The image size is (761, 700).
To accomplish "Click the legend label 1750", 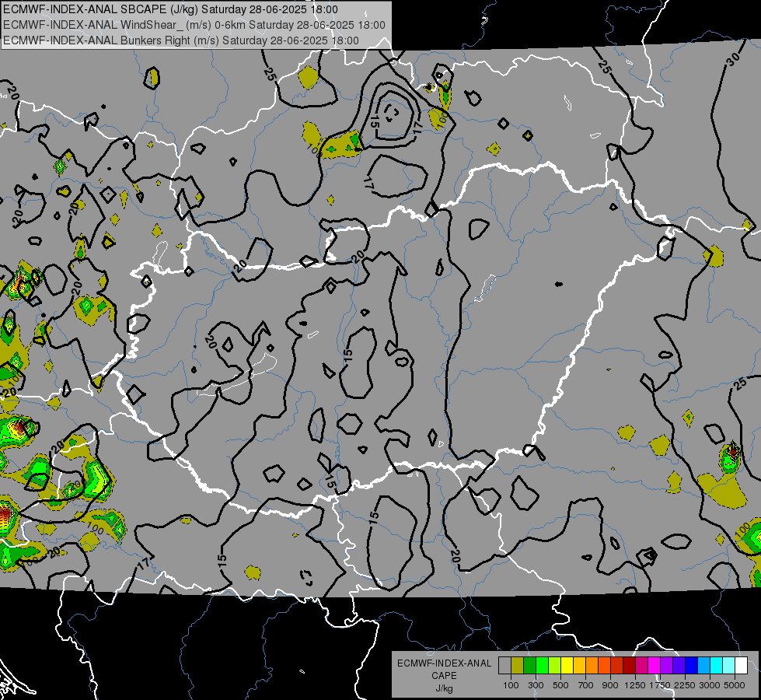I will pos(660,685).
